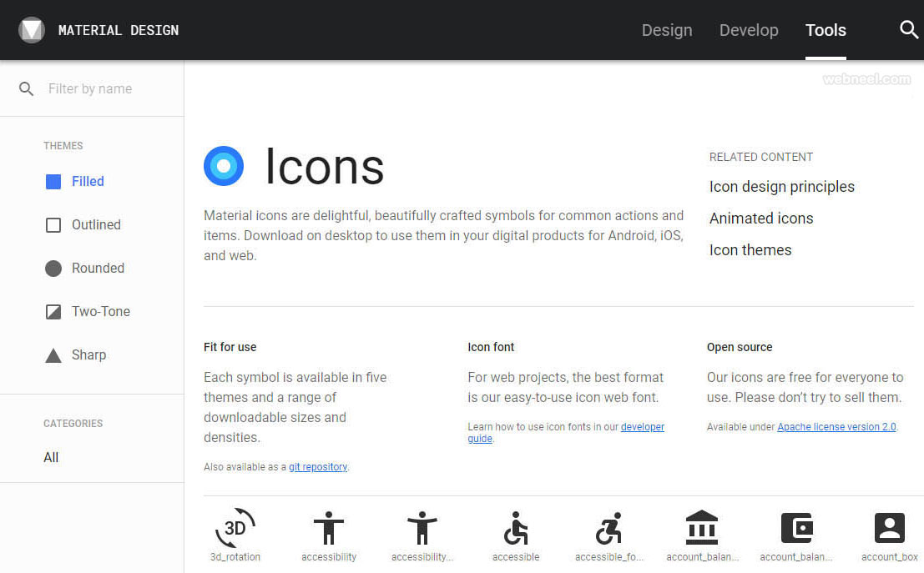Open Icon design principles link
This screenshot has height=573, width=924.
pos(781,187)
